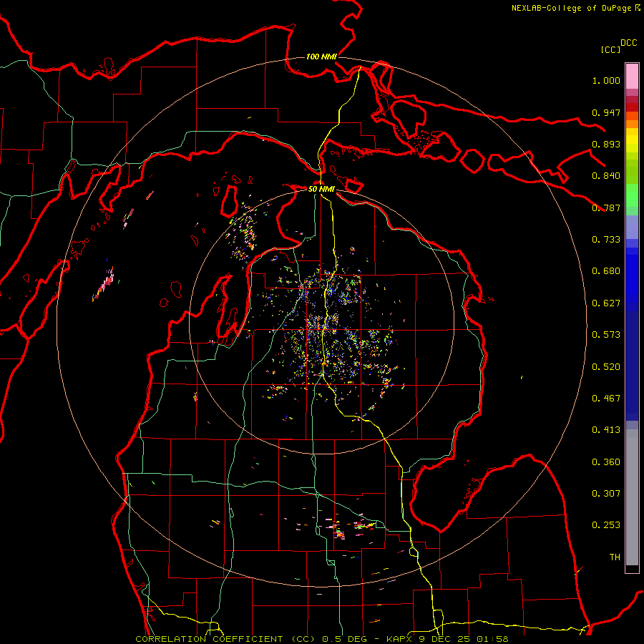Click the 100 NMI range ring label
The image size is (644, 644).
(321, 57)
